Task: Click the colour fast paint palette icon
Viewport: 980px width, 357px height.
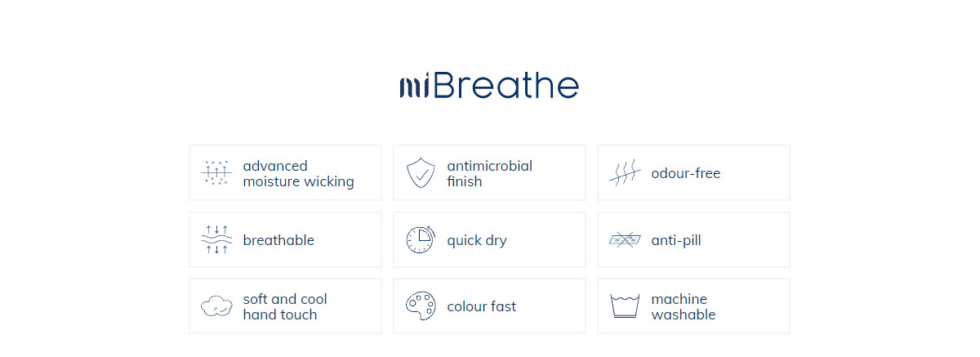Action: pyautogui.click(x=421, y=306)
